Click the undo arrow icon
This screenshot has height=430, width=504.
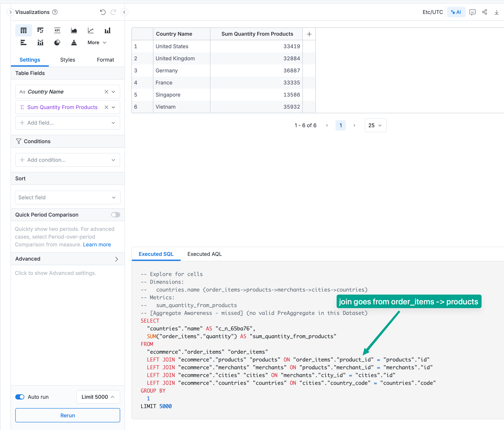pos(103,12)
